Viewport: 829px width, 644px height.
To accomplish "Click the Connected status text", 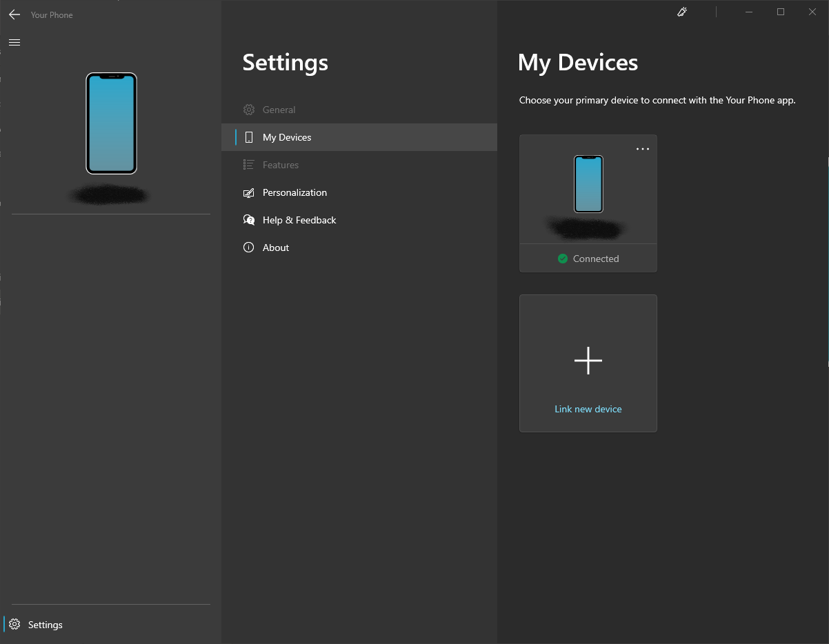I will 596,259.
